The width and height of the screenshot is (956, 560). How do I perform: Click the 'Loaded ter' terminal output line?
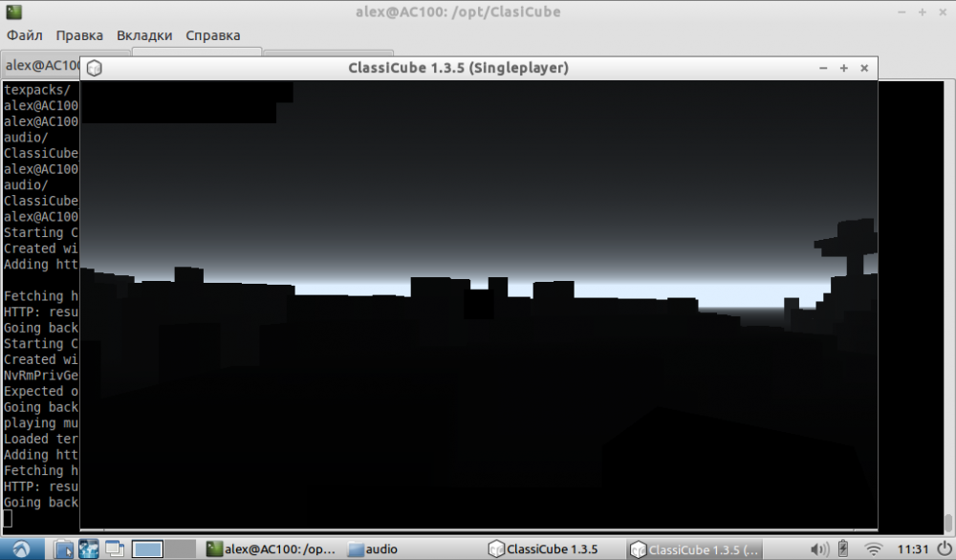pos(41,439)
